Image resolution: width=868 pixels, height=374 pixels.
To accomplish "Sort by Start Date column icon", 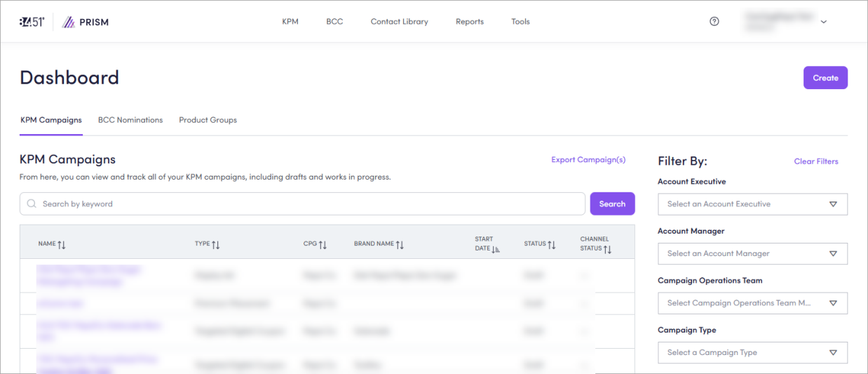I will click(496, 248).
